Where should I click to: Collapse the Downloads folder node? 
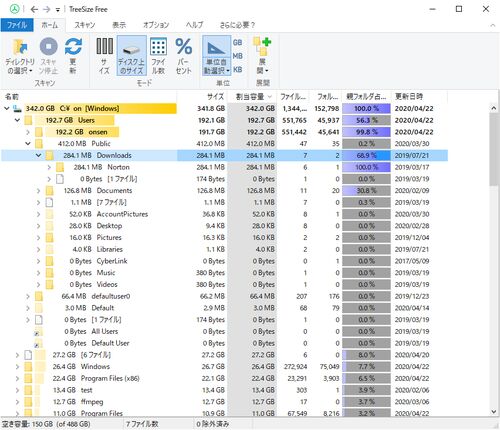pos(39,155)
